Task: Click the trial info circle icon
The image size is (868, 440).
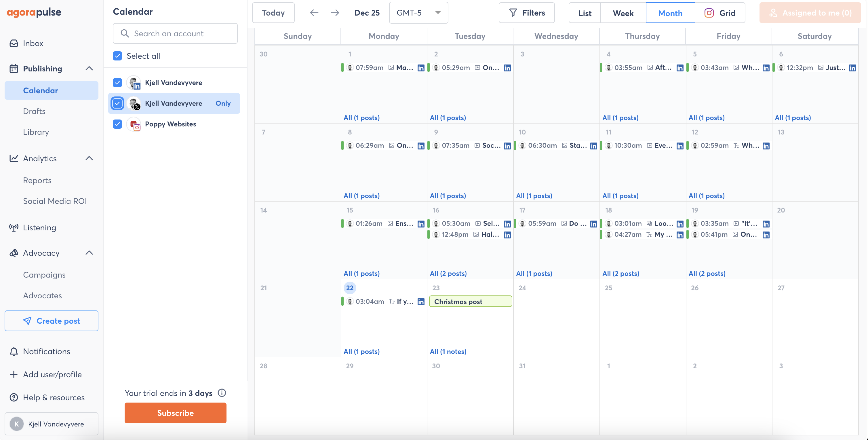Action: (222, 393)
